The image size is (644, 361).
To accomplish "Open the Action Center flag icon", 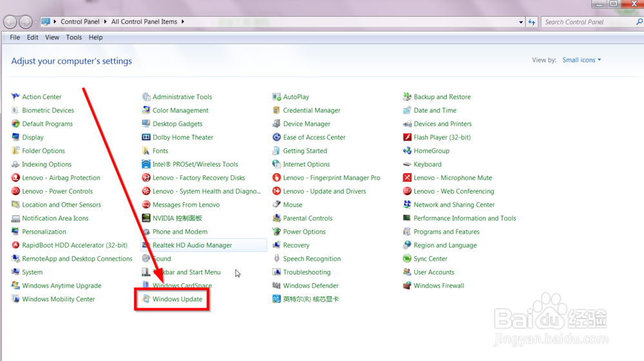I will 15,97.
